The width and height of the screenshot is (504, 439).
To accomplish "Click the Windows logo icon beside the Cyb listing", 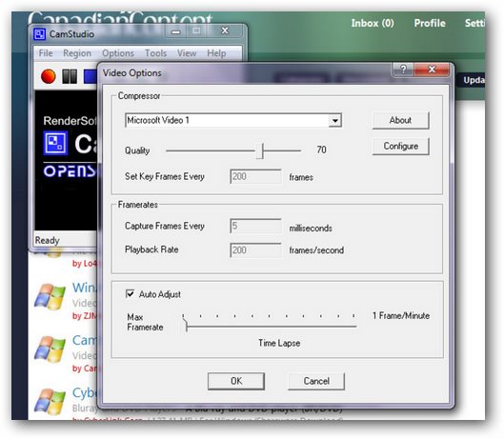I will (x=50, y=402).
